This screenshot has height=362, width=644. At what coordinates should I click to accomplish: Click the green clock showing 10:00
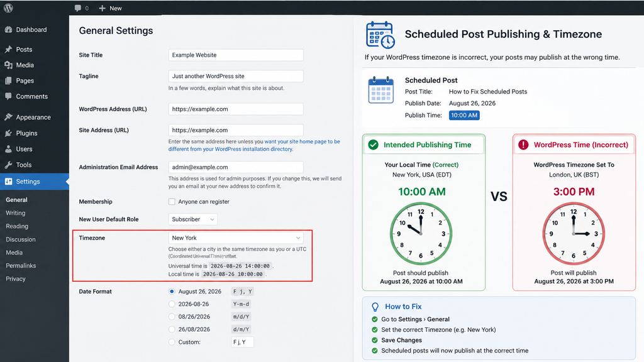pos(421,234)
